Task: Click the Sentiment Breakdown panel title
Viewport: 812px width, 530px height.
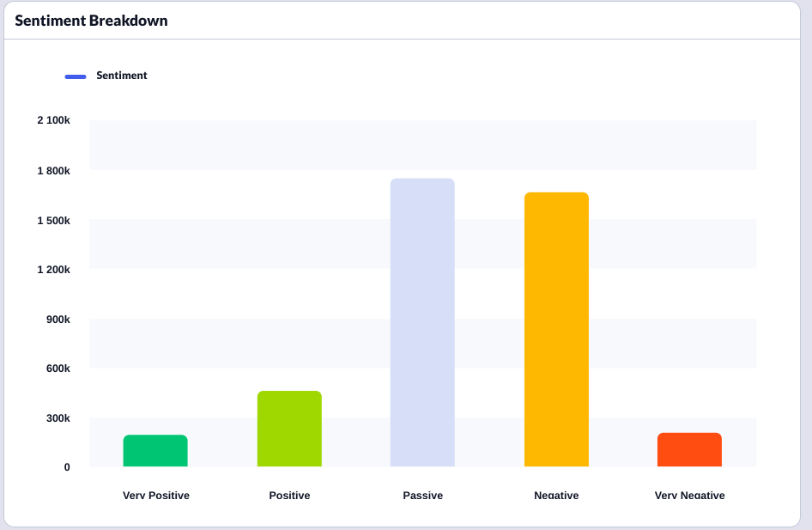Action: coord(91,21)
